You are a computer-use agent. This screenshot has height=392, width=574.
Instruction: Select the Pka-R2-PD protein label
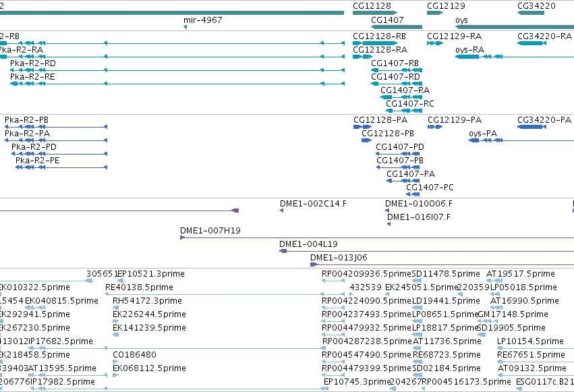coord(34,147)
